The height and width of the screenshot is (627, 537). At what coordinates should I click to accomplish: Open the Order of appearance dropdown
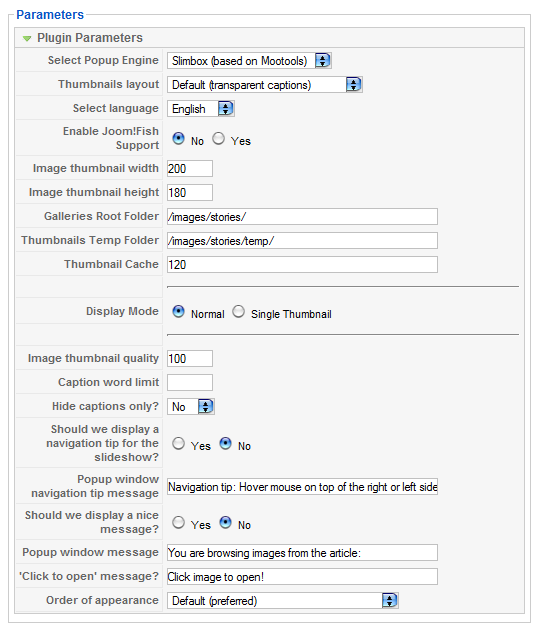point(283,601)
